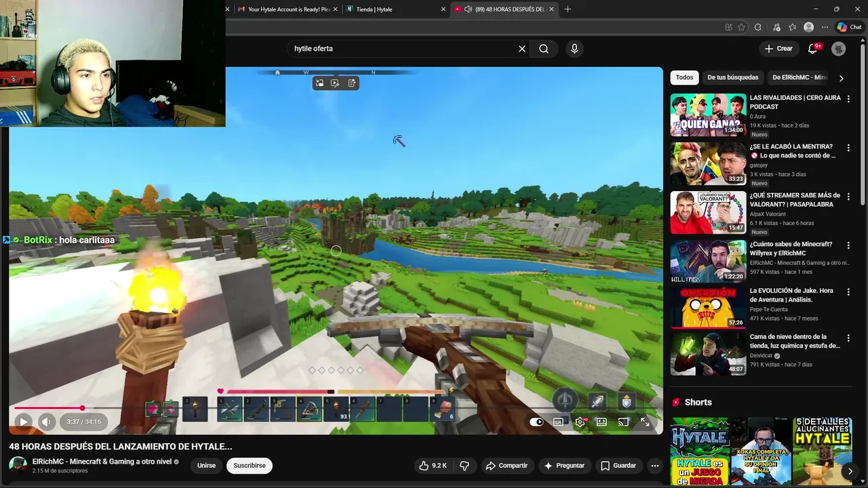Click the Compartir share button
The height and width of the screenshot is (488, 868).
[x=507, y=466]
